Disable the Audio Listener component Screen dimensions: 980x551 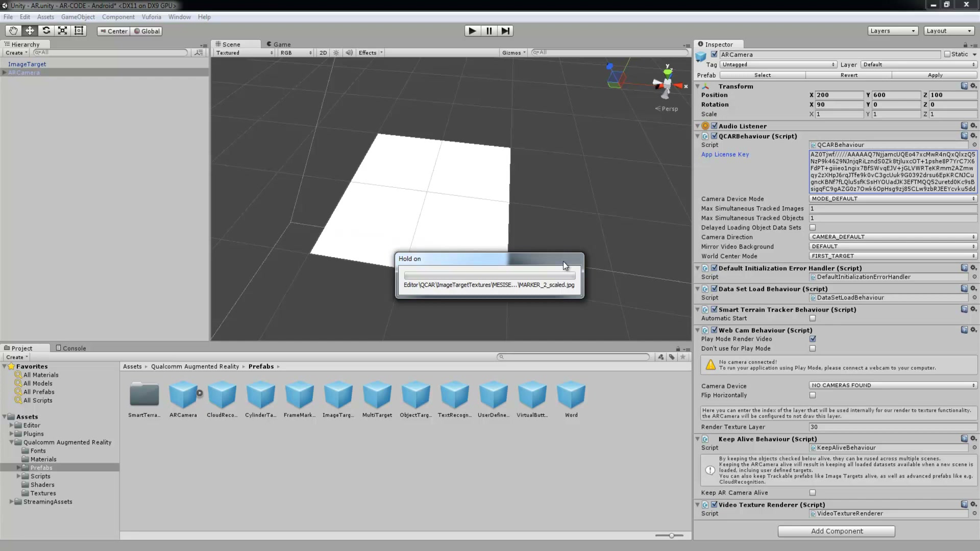pyautogui.click(x=714, y=126)
